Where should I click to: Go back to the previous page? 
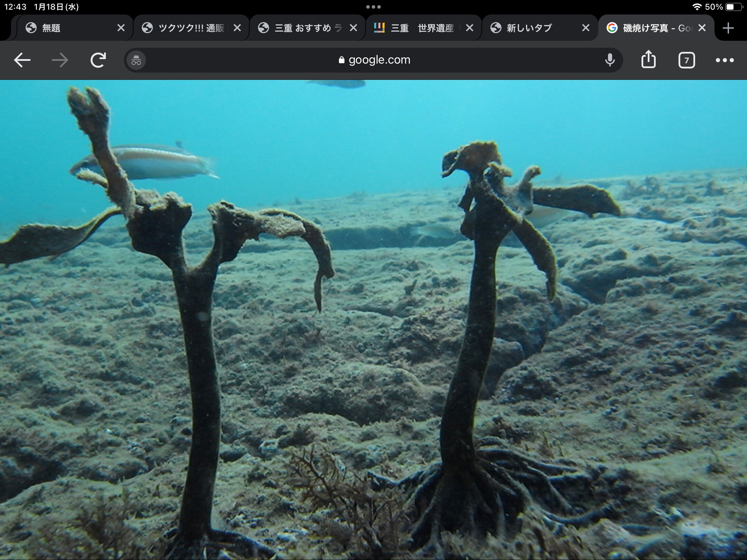tap(22, 60)
